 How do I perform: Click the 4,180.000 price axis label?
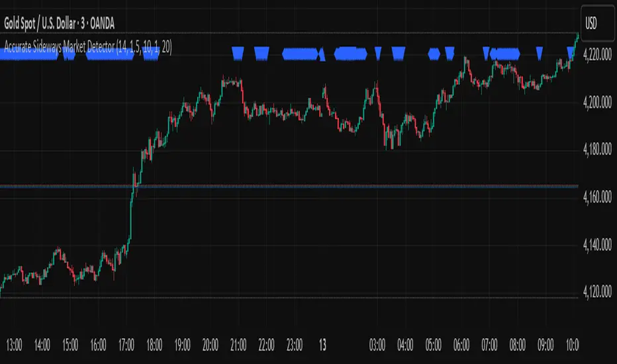597,150
